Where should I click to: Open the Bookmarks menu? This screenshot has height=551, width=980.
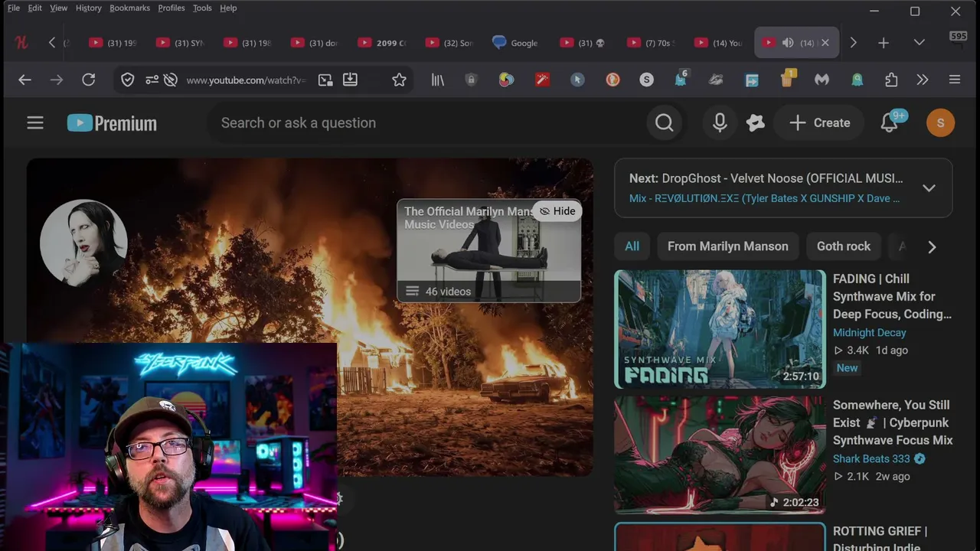pyautogui.click(x=129, y=8)
